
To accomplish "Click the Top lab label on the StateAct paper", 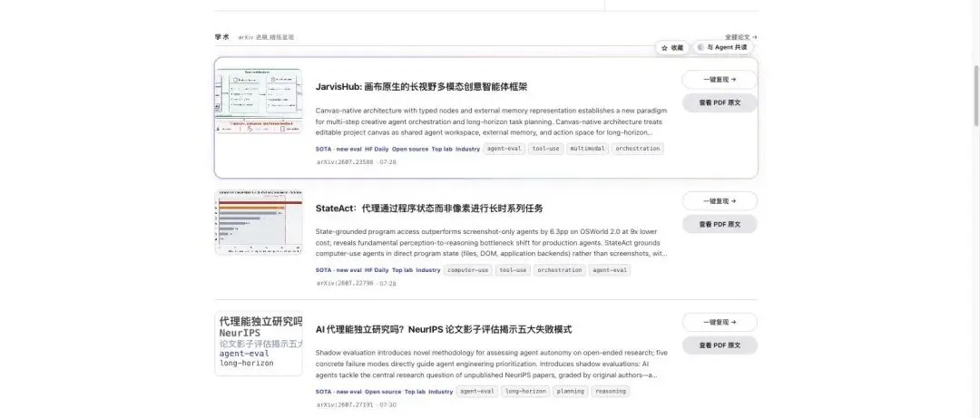I will (403, 270).
